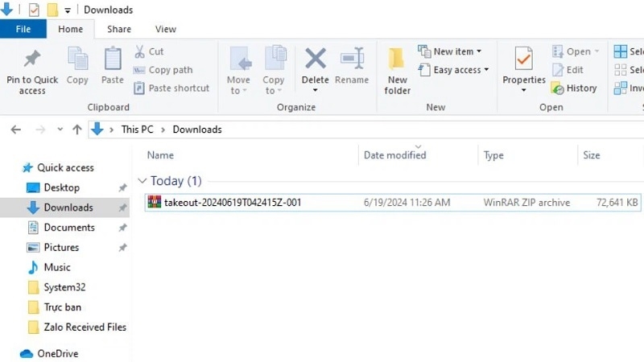Viewport: 644px width, 362px height.
Task: Click the Pin to Quick access icon
Action: click(x=32, y=60)
